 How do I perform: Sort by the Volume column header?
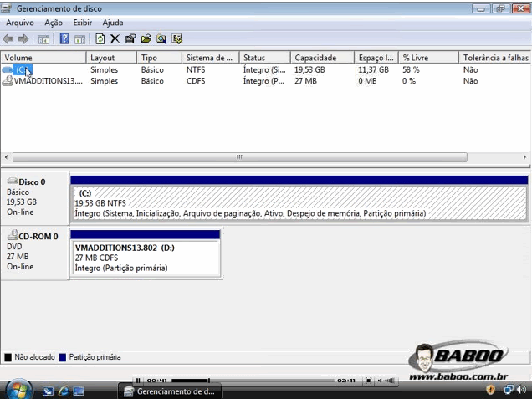tap(43, 58)
